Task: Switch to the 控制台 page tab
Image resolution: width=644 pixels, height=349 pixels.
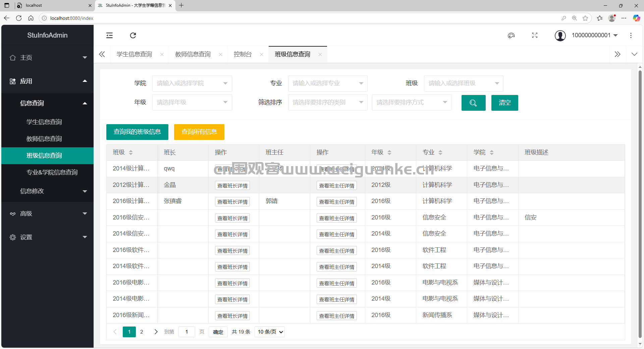Action: coord(243,54)
